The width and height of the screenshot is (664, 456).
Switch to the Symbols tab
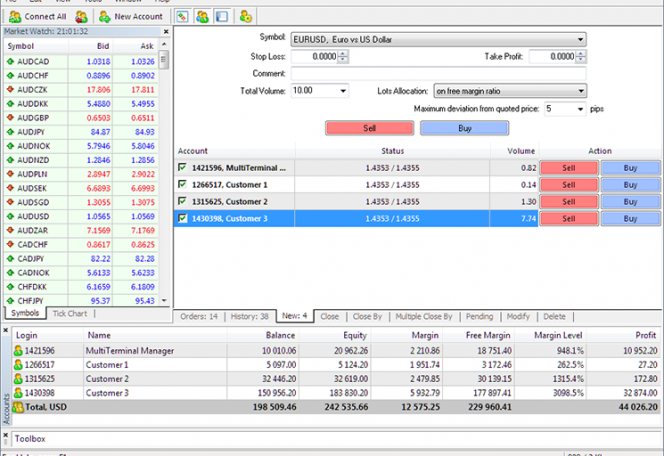pyautogui.click(x=25, y=313)
